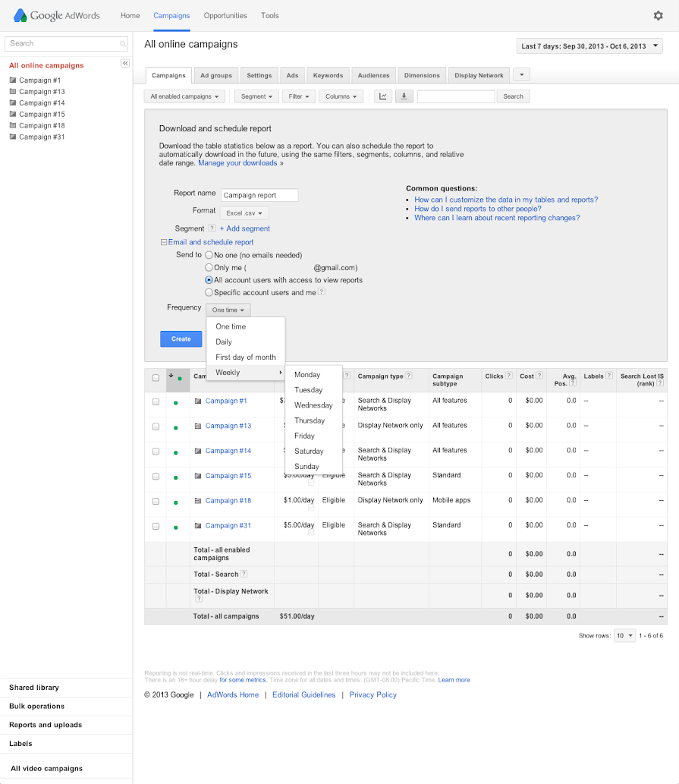Open the Format dropdown showing Excel .csv

(x=244, y=213)
